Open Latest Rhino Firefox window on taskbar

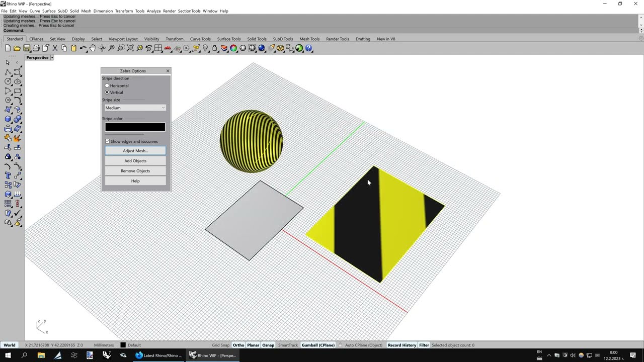click(x=158, y=355)
